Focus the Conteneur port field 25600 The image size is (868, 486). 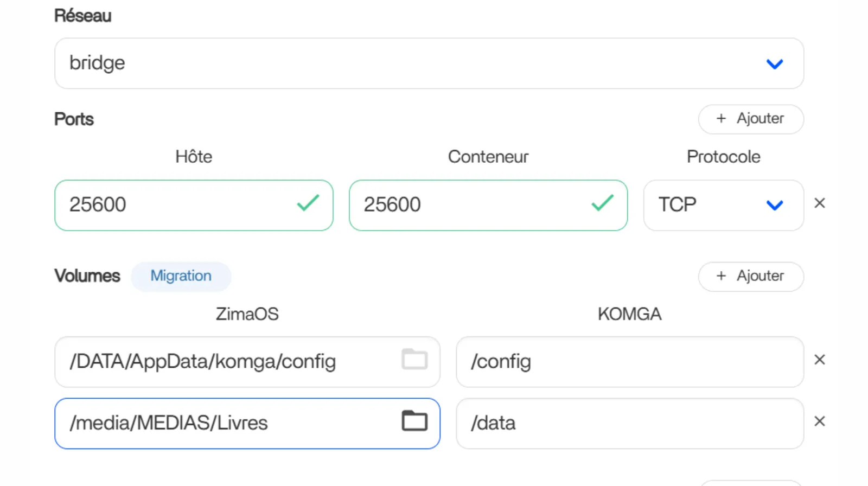[x=467, y=205]
